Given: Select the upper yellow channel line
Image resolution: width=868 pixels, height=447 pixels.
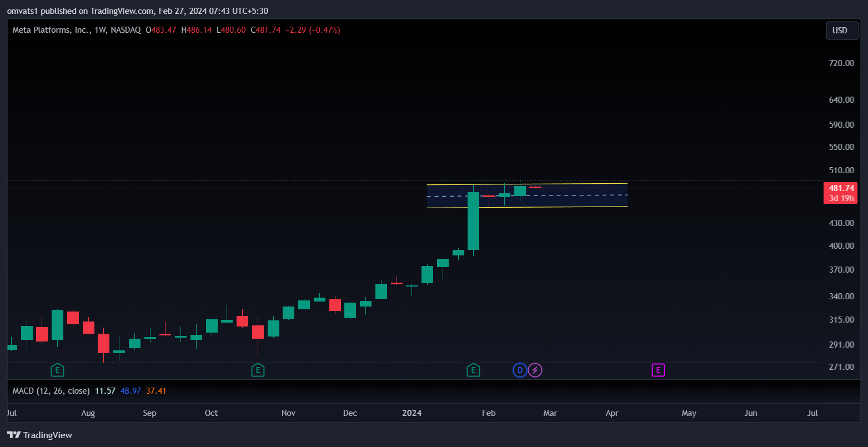Looking at the screenshot, I should point(527,184).
